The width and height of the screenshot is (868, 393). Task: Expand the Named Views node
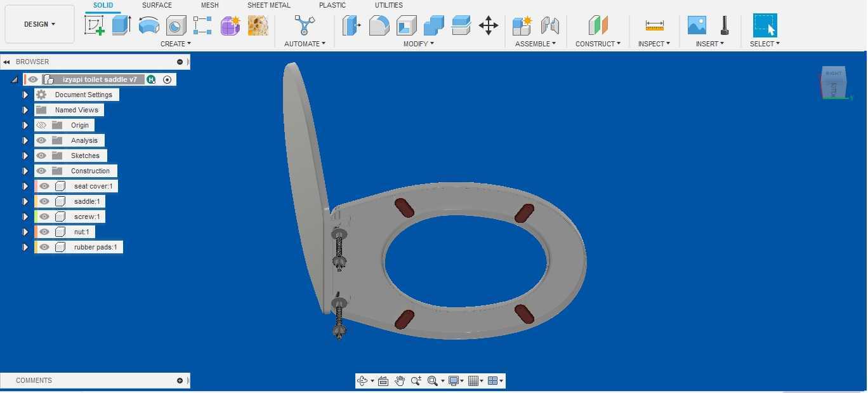(25, 110)
